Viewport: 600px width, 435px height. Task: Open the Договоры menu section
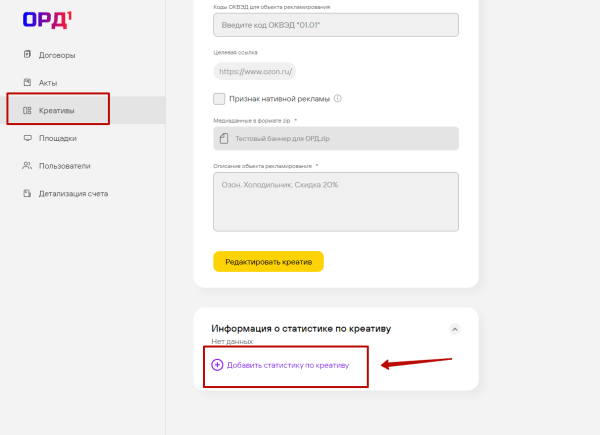coord(57,55)
